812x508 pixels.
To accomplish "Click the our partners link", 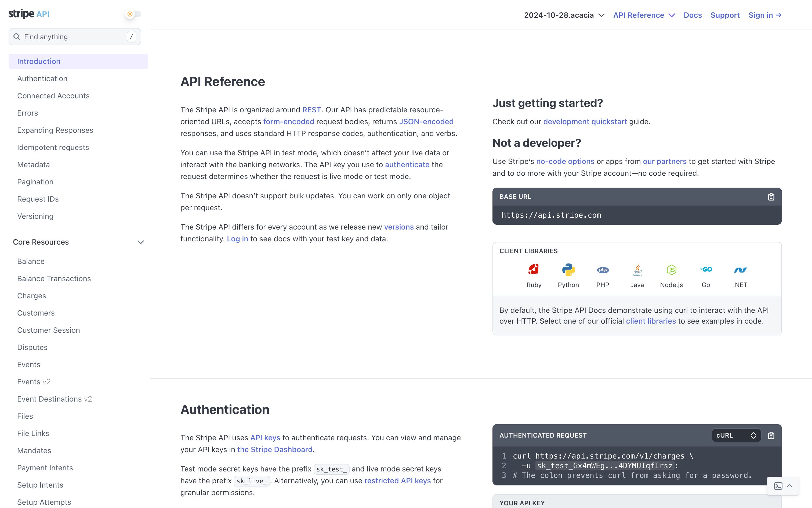I will [665, 162].
